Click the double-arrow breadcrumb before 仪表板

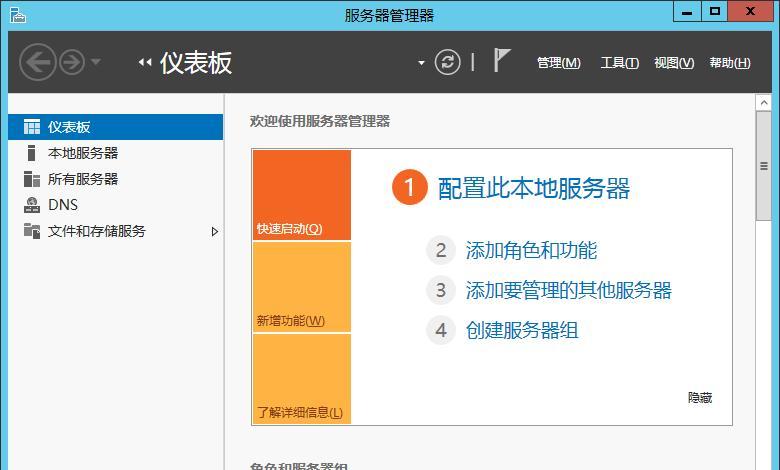[x=145, y=63]
